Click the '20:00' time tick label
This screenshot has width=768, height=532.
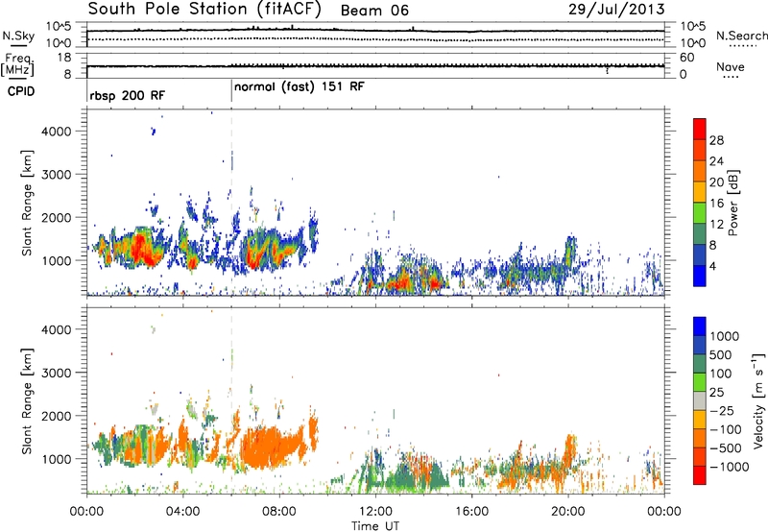coord(567,512)
